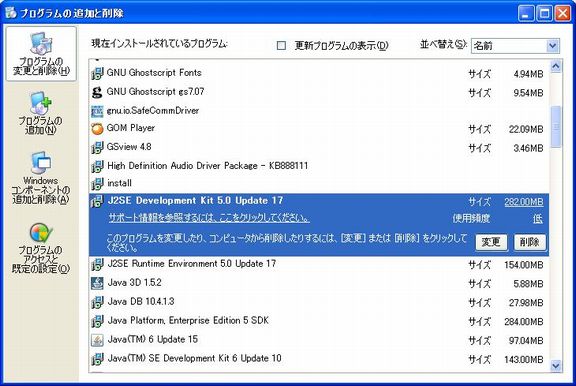Select Java(TM) SE Development Kit 6 Update 10

pyautogui.click(x=319, y=359)
